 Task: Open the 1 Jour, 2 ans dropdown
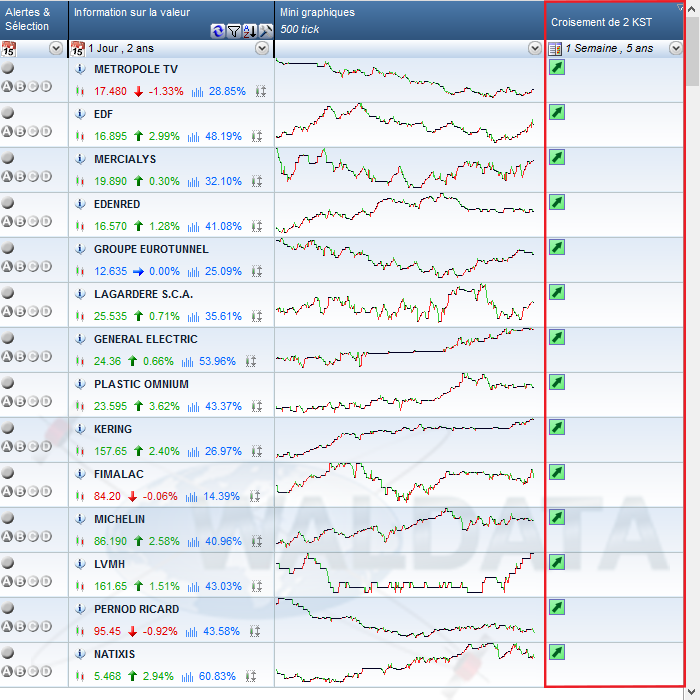(262, 48)
